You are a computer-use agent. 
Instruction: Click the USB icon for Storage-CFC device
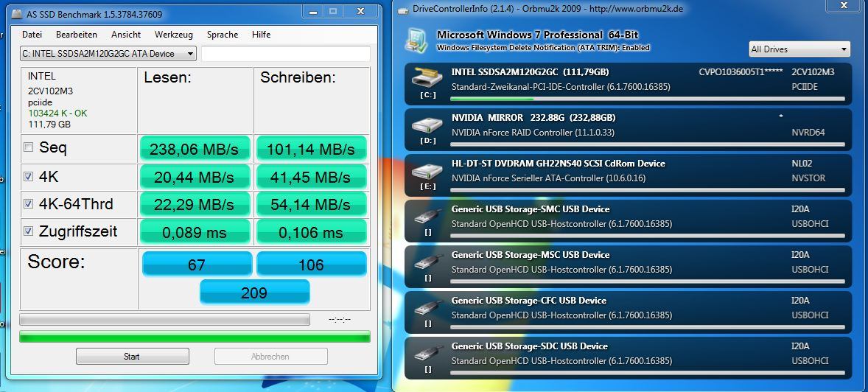(x=427, y=307)
